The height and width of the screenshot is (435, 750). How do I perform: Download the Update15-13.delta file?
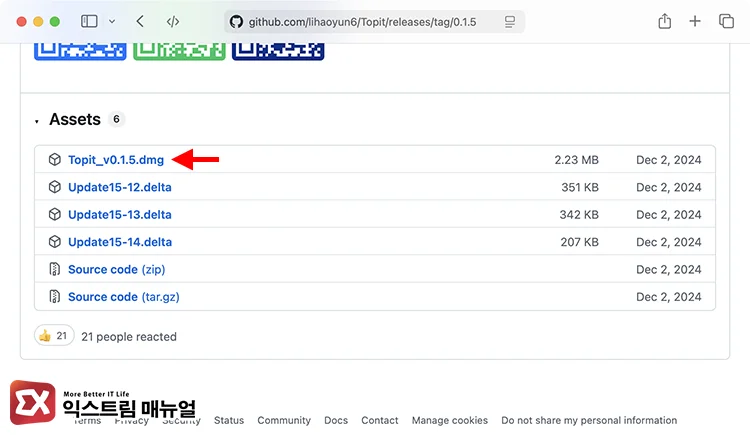coord(120,214)
